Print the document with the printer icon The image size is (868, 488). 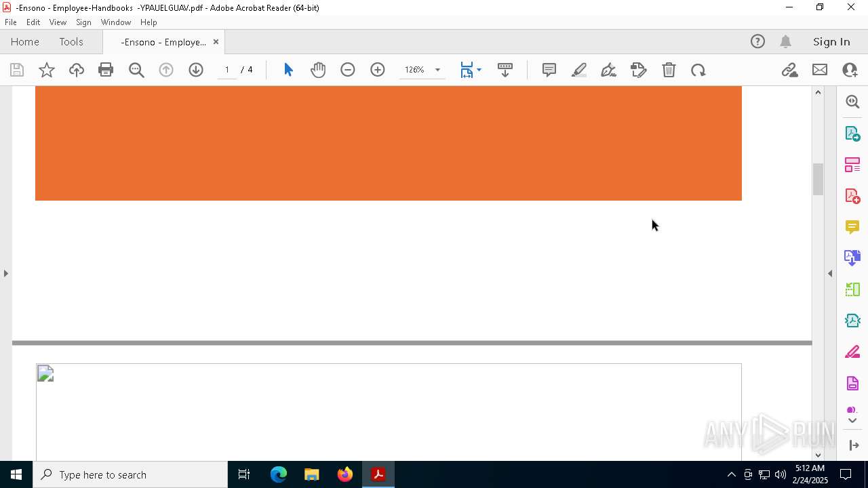tap(106, 70)
